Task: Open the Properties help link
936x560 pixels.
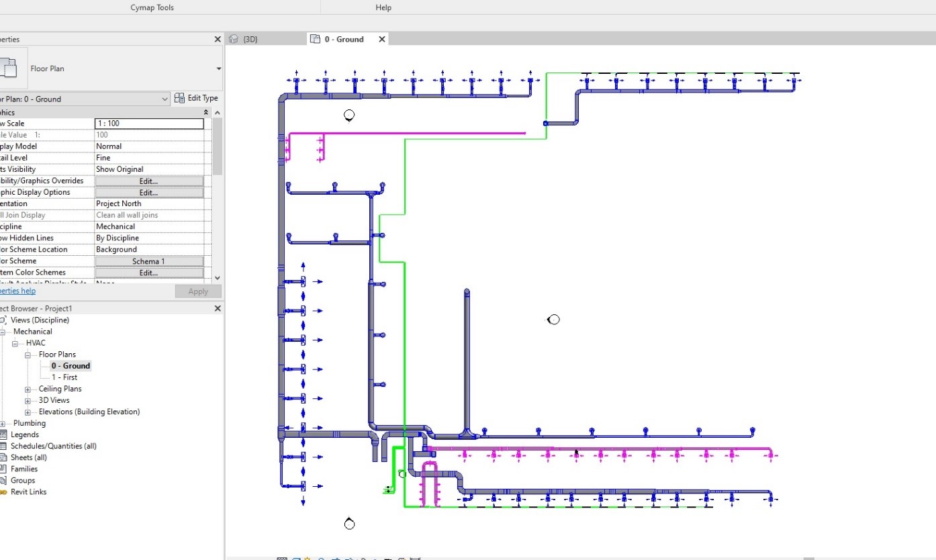Action: pos(17,291)
